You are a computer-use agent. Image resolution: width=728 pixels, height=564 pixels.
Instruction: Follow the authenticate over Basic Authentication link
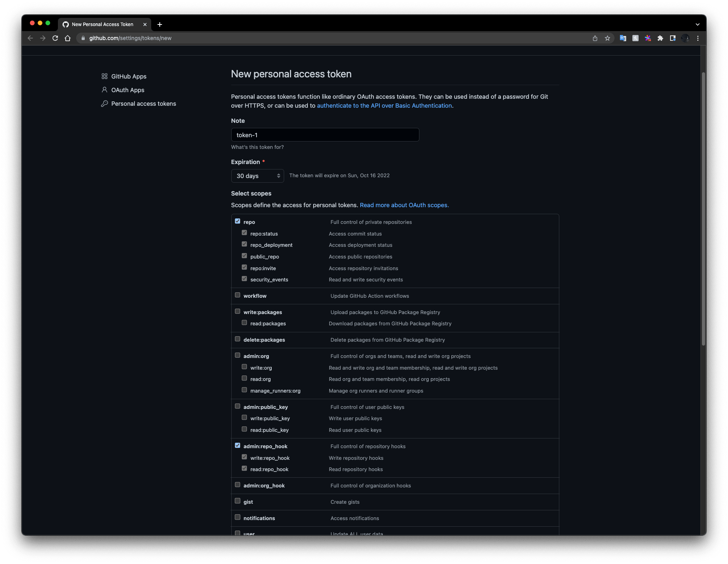coord(384,105)
